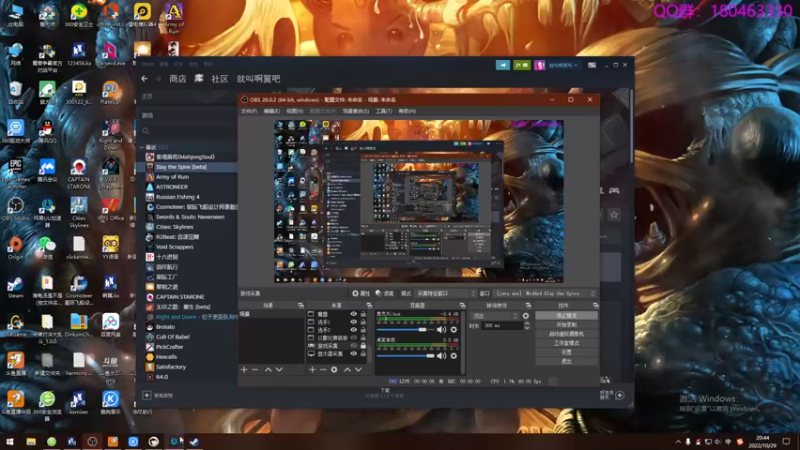Mute the 桌面音频 speaker icon
The image size is (800, 450).
point(441,356)
